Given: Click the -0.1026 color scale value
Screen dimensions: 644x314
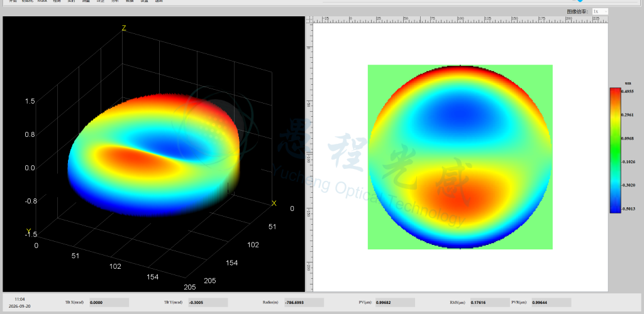Looking at the screenshot, I should click(x=628, y=162).
